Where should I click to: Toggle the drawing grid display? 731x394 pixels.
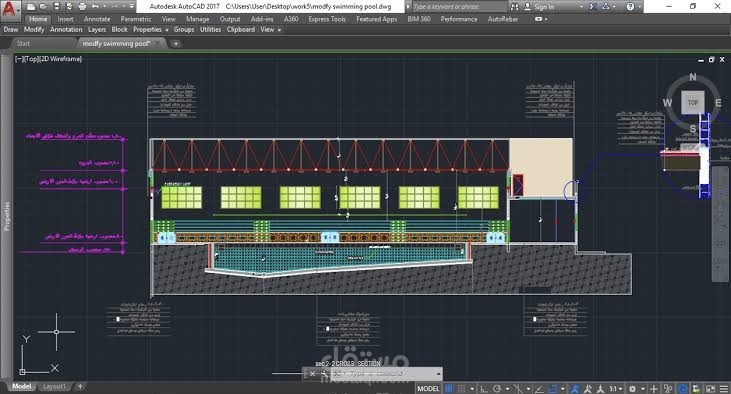coord(449,388)
